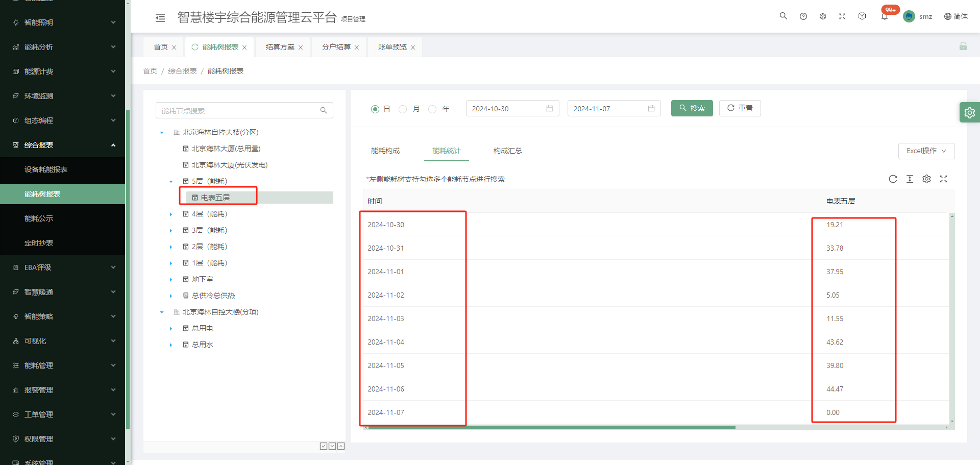Click the 重置 button
This screenshot has height=465, width=980.
click(740, 108)
